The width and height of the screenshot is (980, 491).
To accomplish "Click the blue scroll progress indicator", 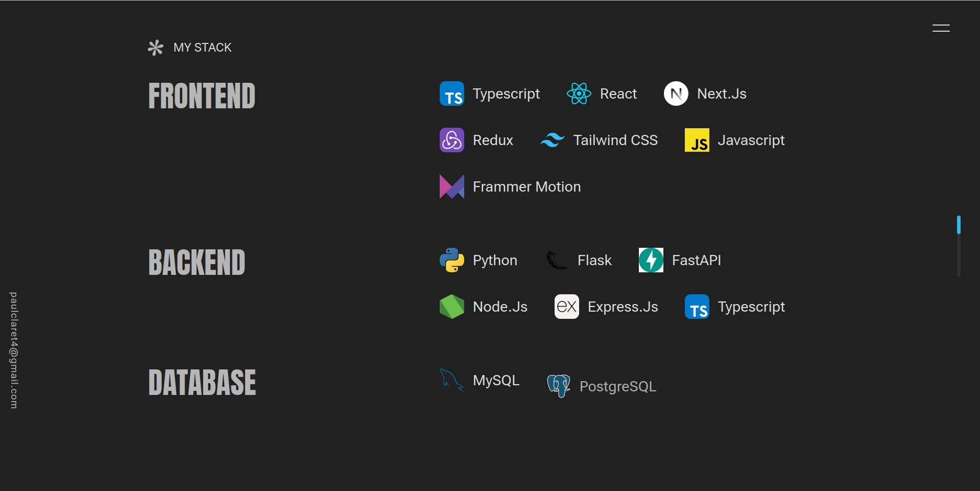I will click(x=959, y=225).
